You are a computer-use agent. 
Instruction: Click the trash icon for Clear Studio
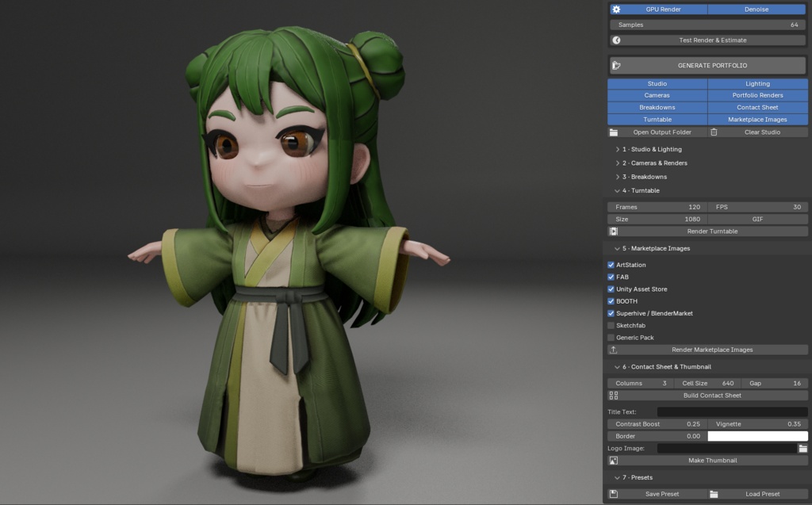[714, 132]
